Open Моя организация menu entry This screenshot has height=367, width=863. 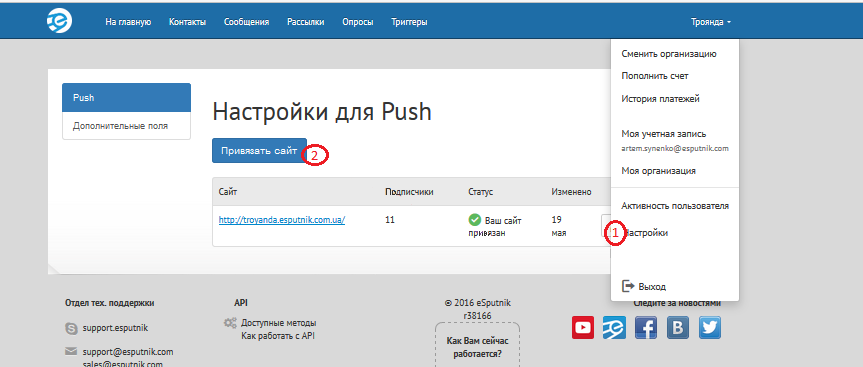pyautogui.click(x=658, y=171)
